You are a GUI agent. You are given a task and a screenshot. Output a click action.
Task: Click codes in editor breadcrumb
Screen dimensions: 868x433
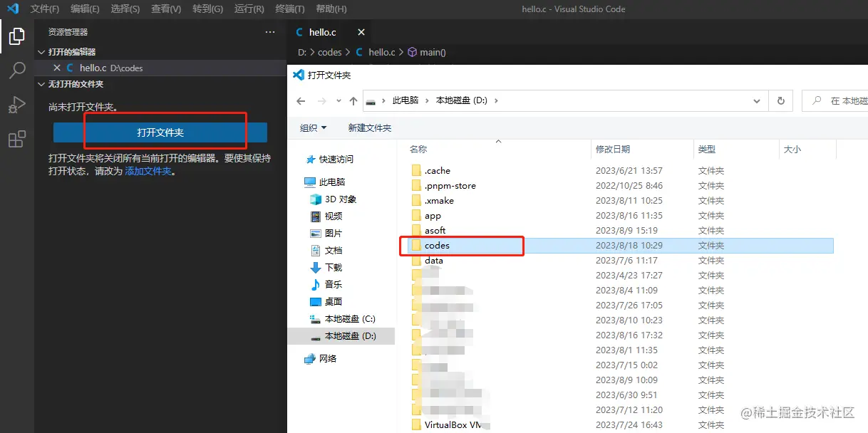pos(330,52)
